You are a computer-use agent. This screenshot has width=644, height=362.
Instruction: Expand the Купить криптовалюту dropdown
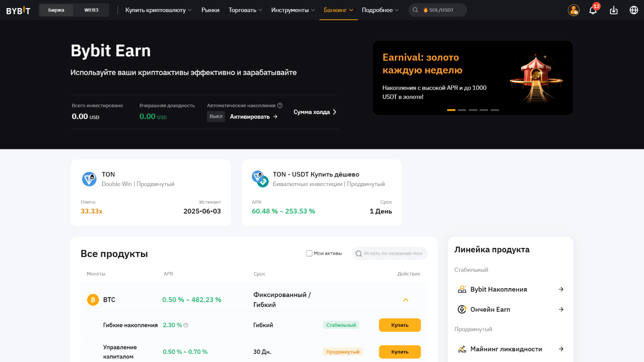tap(158, 10)
